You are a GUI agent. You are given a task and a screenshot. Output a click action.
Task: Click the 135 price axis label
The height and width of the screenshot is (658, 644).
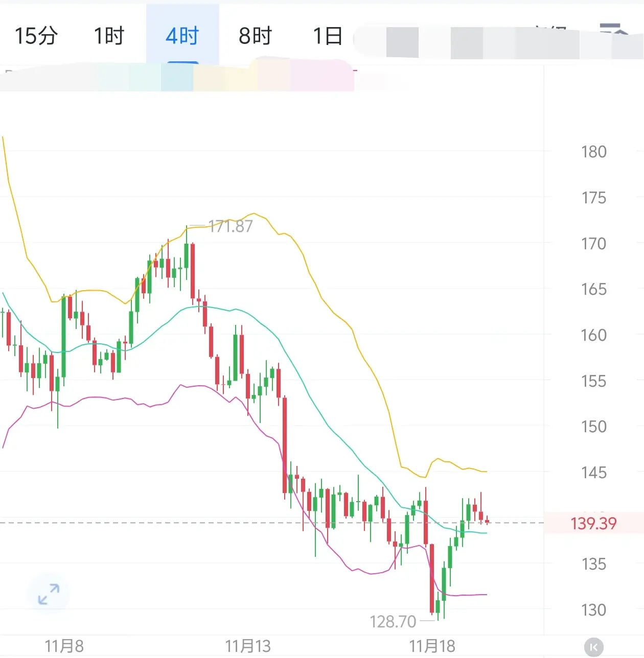coord(593,564)
